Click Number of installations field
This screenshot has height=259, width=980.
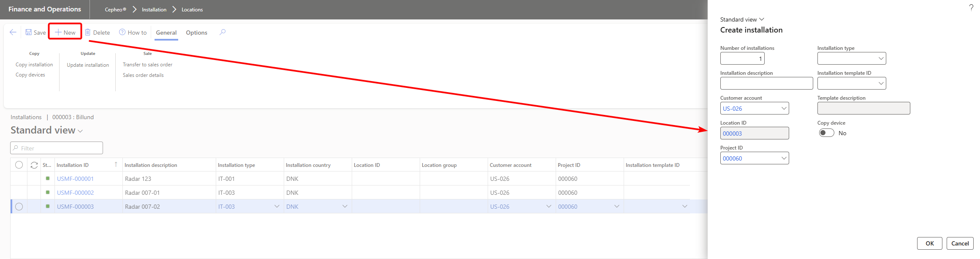[x=742, y=58]
